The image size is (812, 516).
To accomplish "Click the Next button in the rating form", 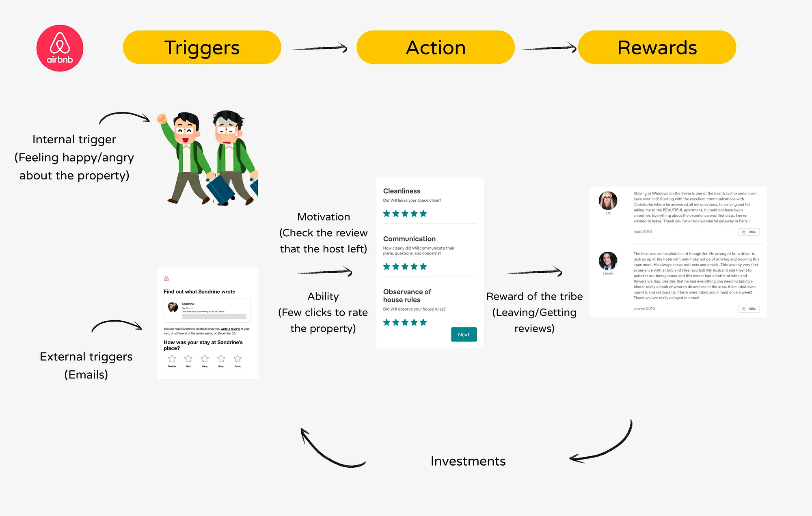I will pos(464,335).
